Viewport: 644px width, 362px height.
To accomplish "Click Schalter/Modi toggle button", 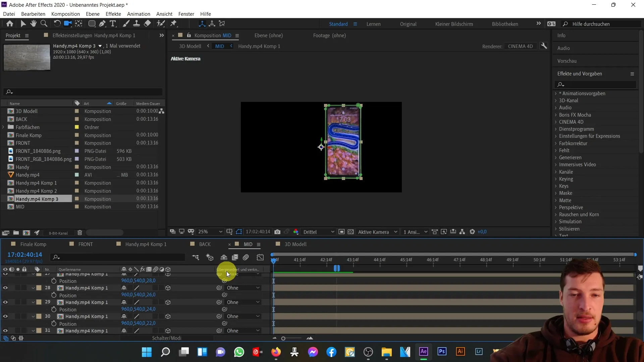I will click(167, 338).
